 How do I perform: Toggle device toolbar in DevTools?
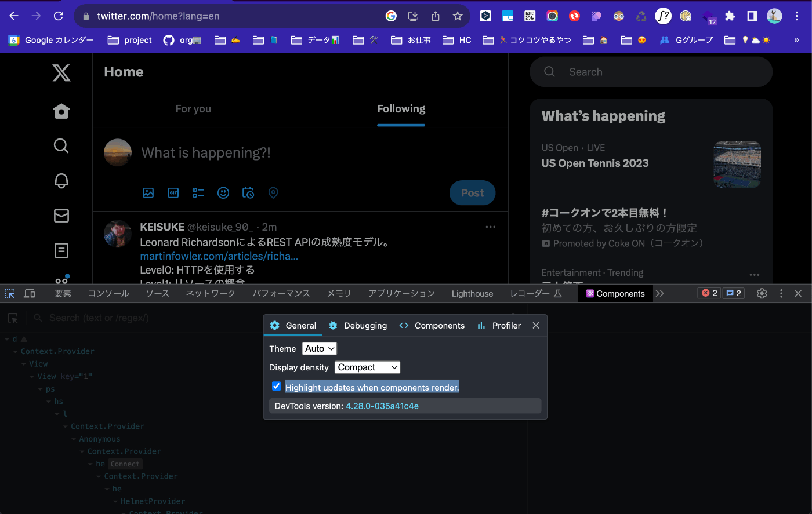[x=30, y=294]
